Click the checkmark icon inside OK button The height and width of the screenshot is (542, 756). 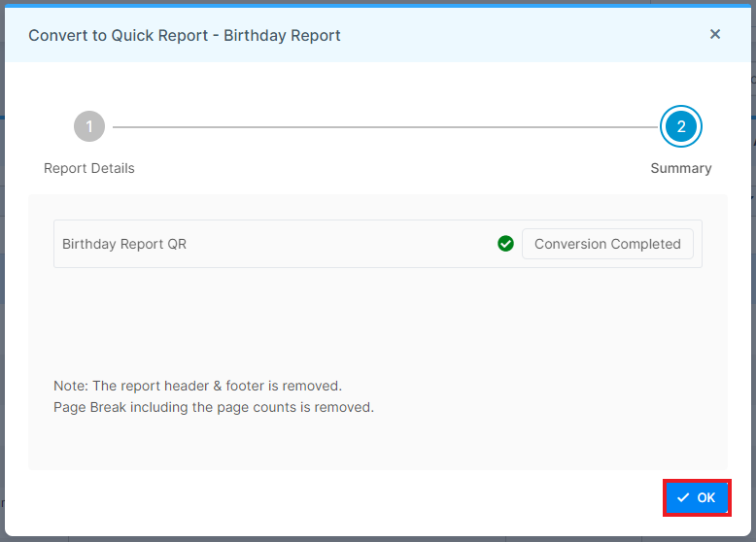[683, 497]
